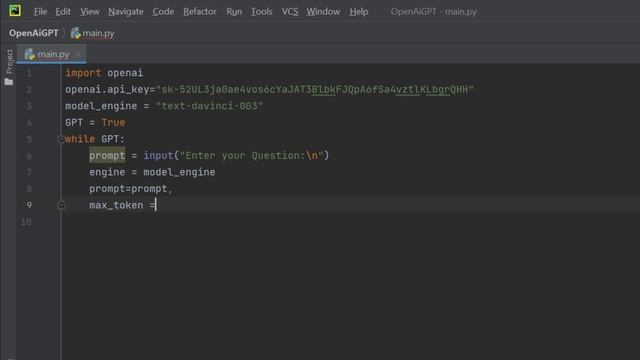Click the 'openai.api_key' text on line 2
This screenshot has width=640, height=360.
107,89
